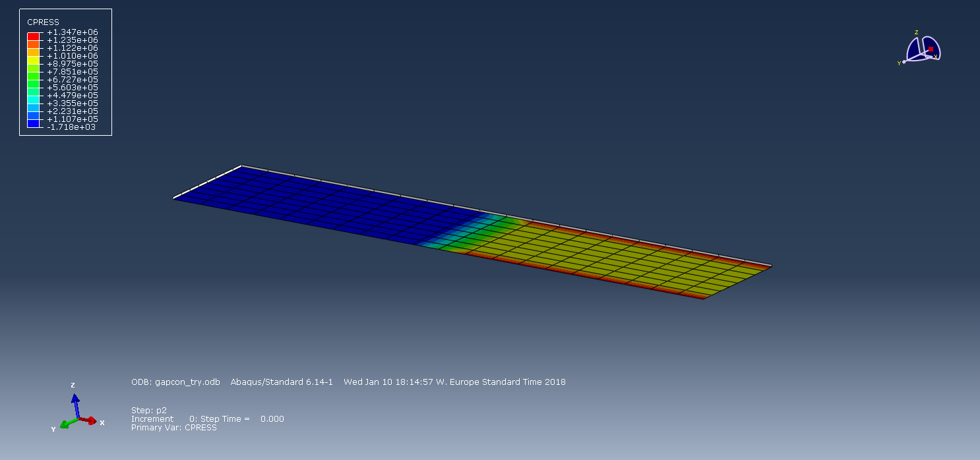Click the red square on the 3D compass

931,49
